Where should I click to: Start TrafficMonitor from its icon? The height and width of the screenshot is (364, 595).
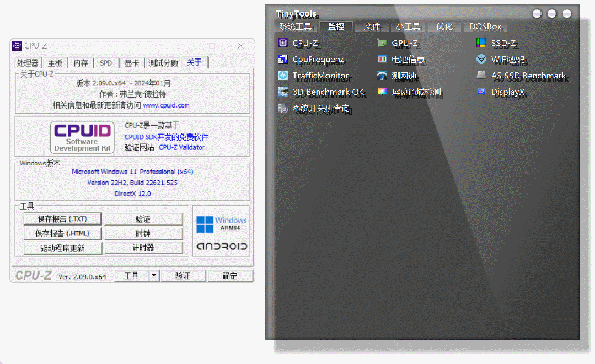point(283,76)
